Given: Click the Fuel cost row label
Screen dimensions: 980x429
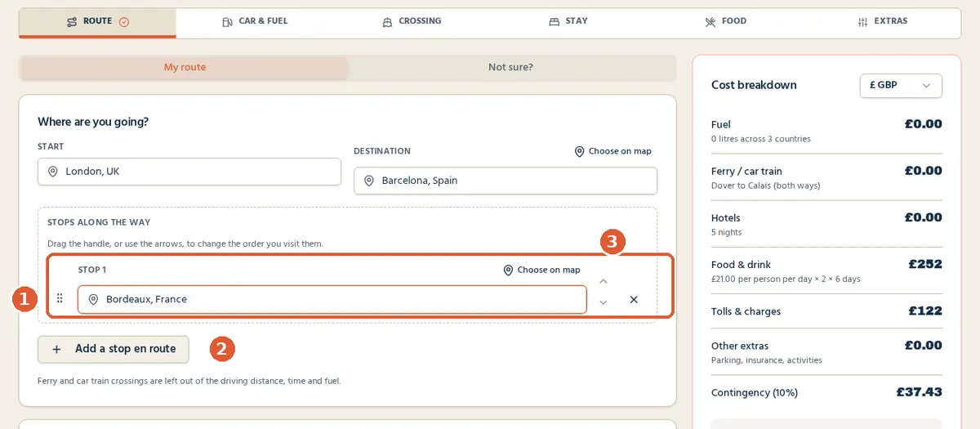Looking at the screenshot, I should tap(721, 125).
